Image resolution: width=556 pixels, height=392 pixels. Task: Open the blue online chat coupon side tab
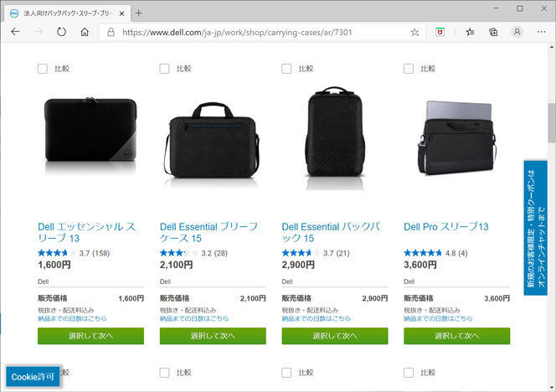click(535, 228)
